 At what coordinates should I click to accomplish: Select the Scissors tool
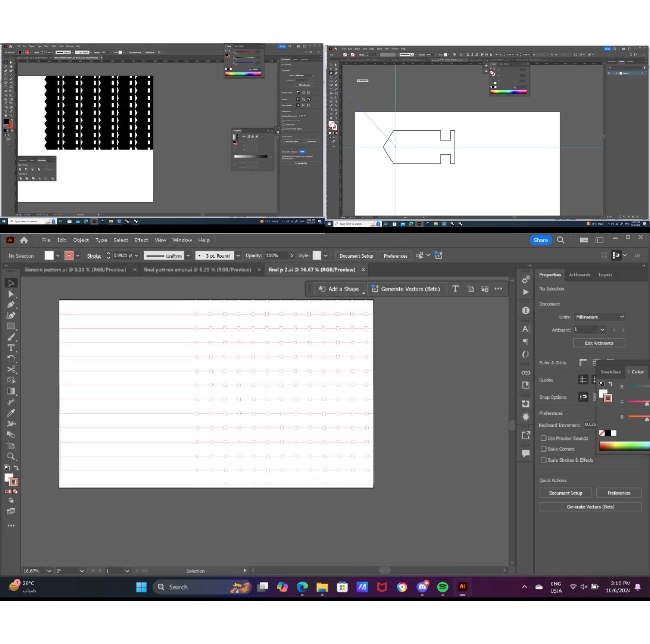click(x=11, y=369)
